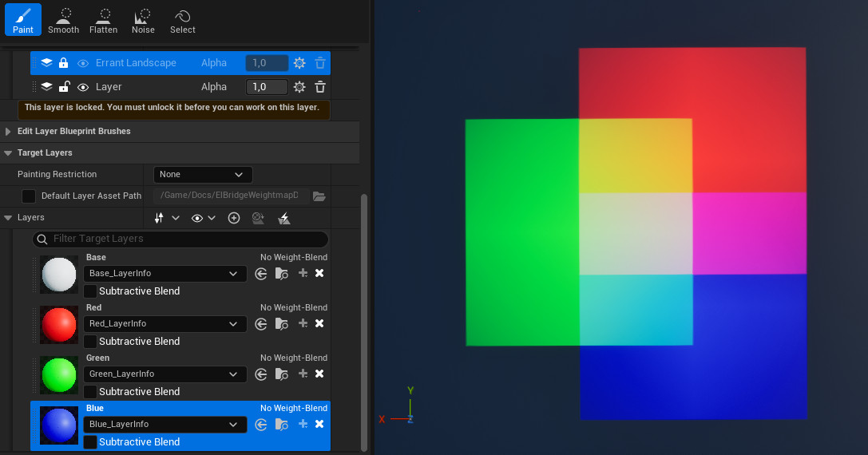
Task: Expand Edit Layer Blueprint Brushes section
Action: [x=9, y=131]
